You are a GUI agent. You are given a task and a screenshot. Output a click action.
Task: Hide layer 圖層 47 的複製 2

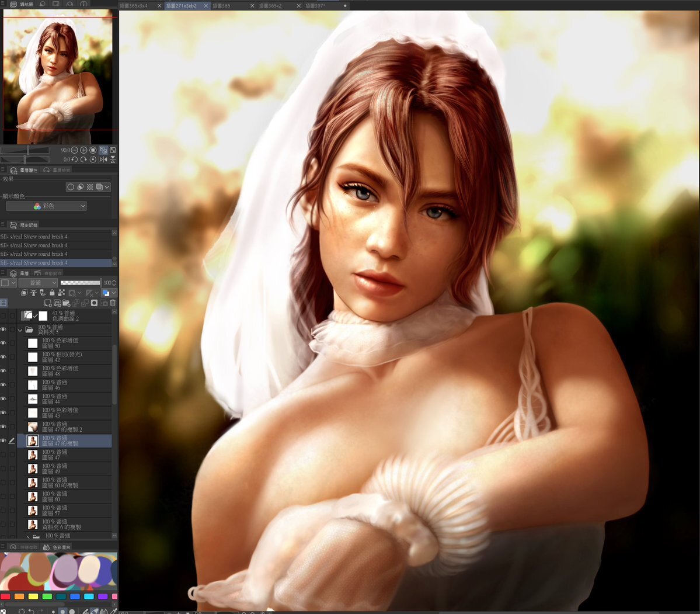pos(4,426)
